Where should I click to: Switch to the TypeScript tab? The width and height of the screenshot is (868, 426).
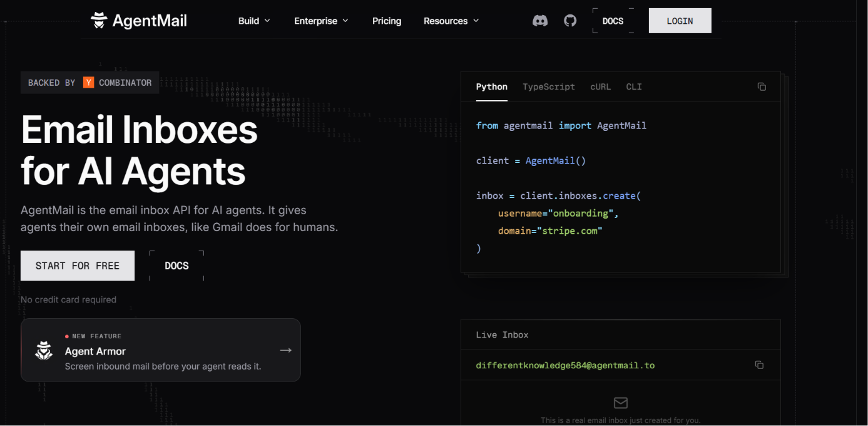(x=549, y=86)
